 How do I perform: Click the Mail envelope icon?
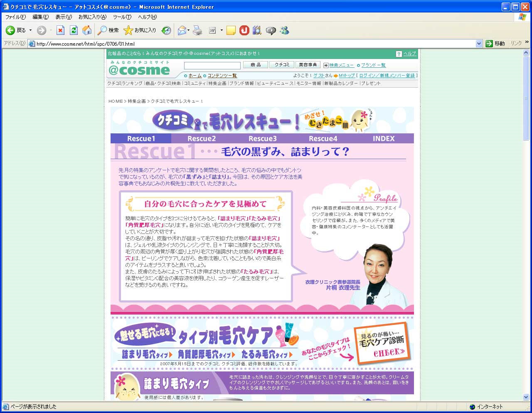click(182, 30)
